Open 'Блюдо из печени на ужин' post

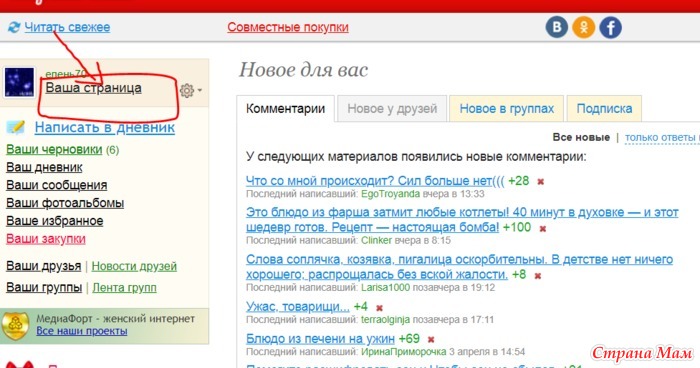[x=320, y=339]
